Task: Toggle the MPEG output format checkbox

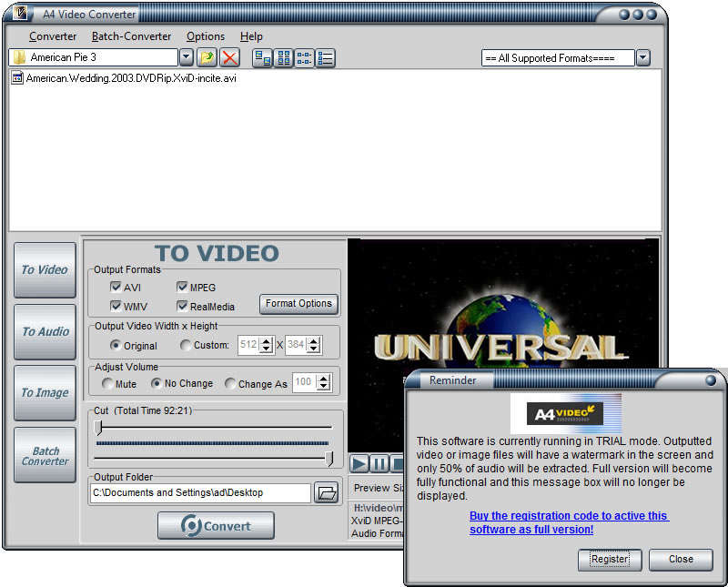Action: coord(181,287)
